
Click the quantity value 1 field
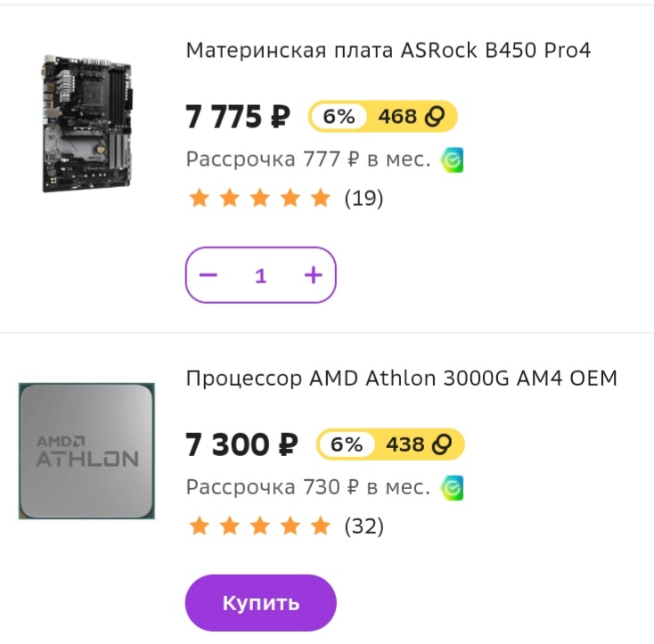pos(261,275)
